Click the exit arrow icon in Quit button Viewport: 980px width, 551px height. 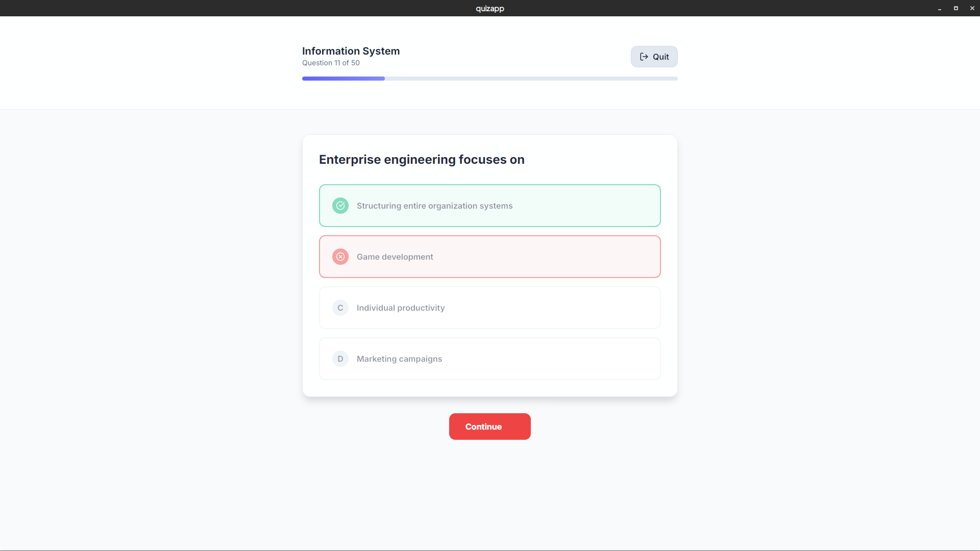[x=644, y=57]
